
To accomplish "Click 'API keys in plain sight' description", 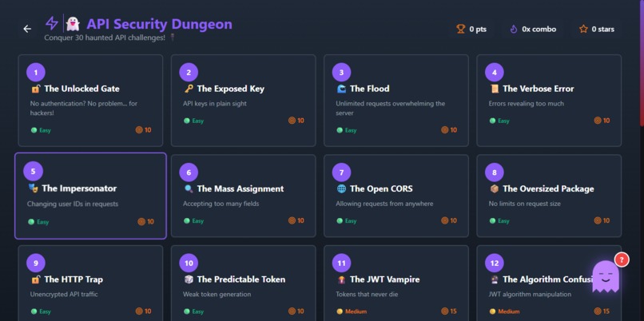I will [215, 104].
